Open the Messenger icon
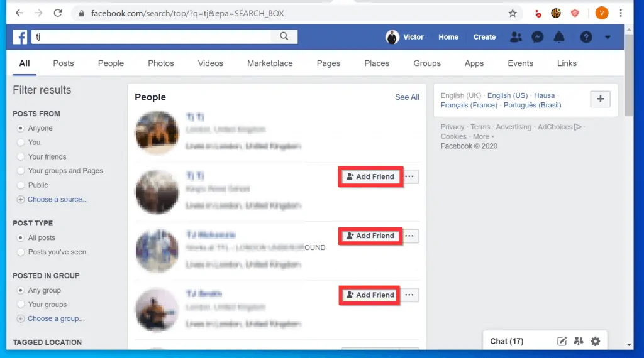Image resolution: width=644 pixels, height=358 pixels. click(537, 37)
